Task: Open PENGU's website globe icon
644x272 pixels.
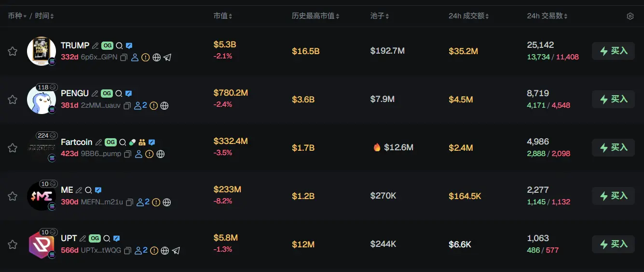Action: (x=164, y=106)
